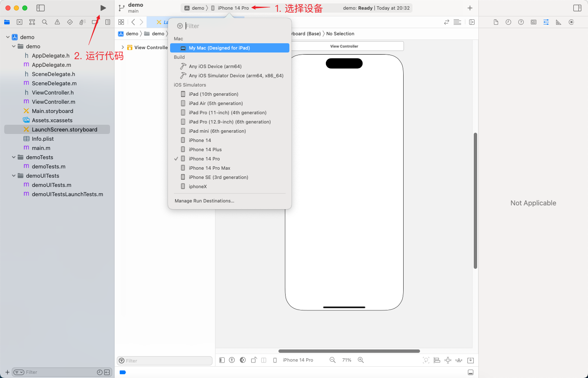Toggle the left navigator sidebar
The image size is (588, 378).
[41, 8]
